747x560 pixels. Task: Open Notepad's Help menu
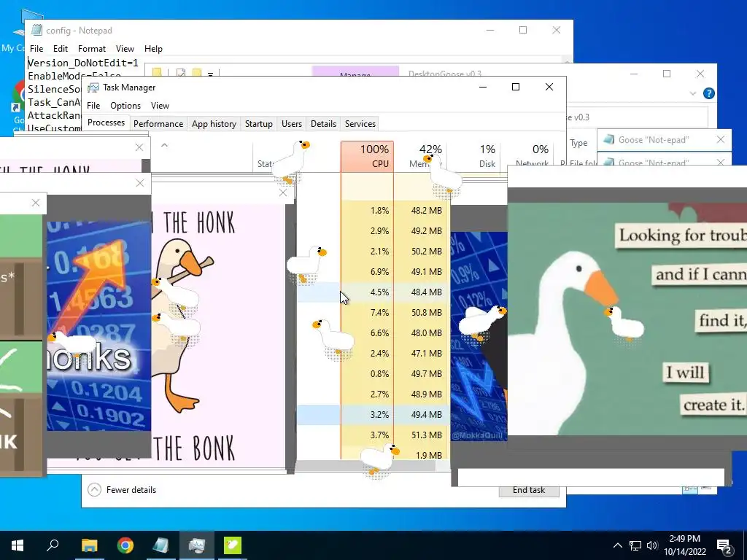click(153, 49)
